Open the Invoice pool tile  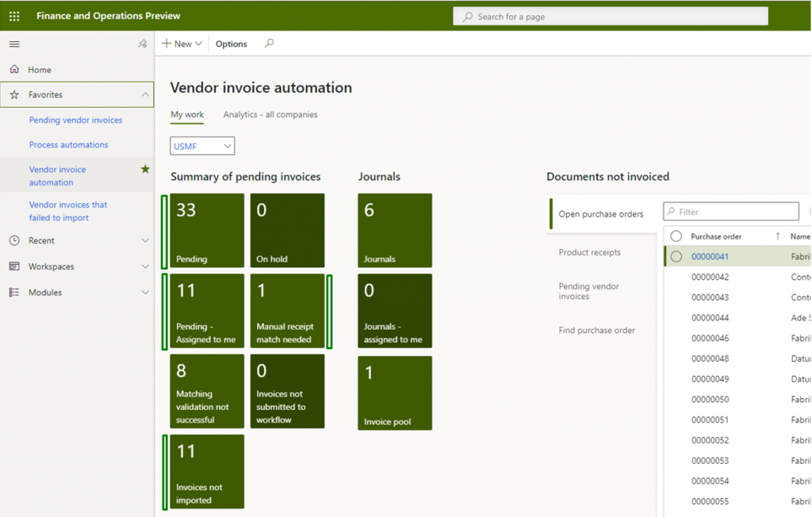395,393
